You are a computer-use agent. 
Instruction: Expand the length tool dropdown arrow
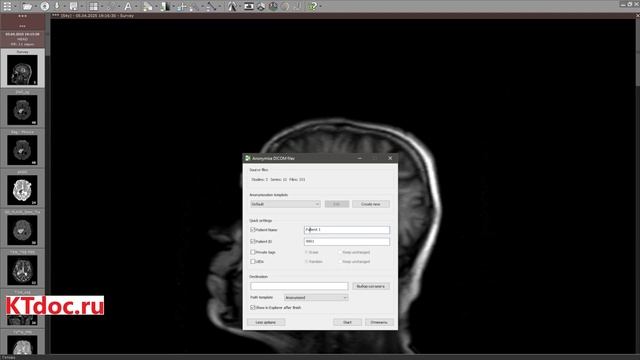219,6
